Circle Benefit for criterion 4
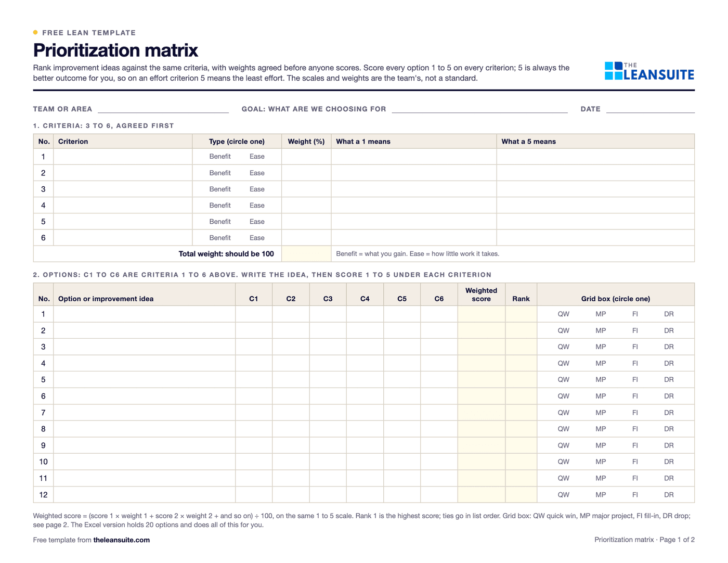 coord(220,206)
